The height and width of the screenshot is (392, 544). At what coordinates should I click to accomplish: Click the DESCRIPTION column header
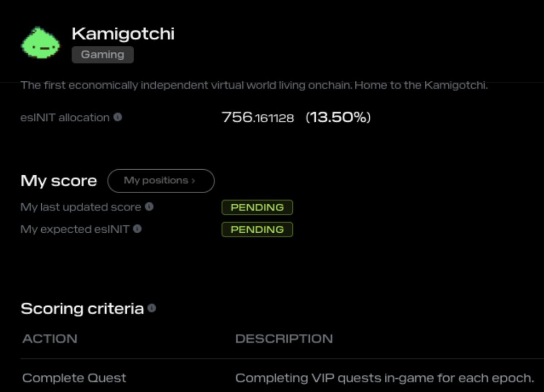(x=284, y=338)
